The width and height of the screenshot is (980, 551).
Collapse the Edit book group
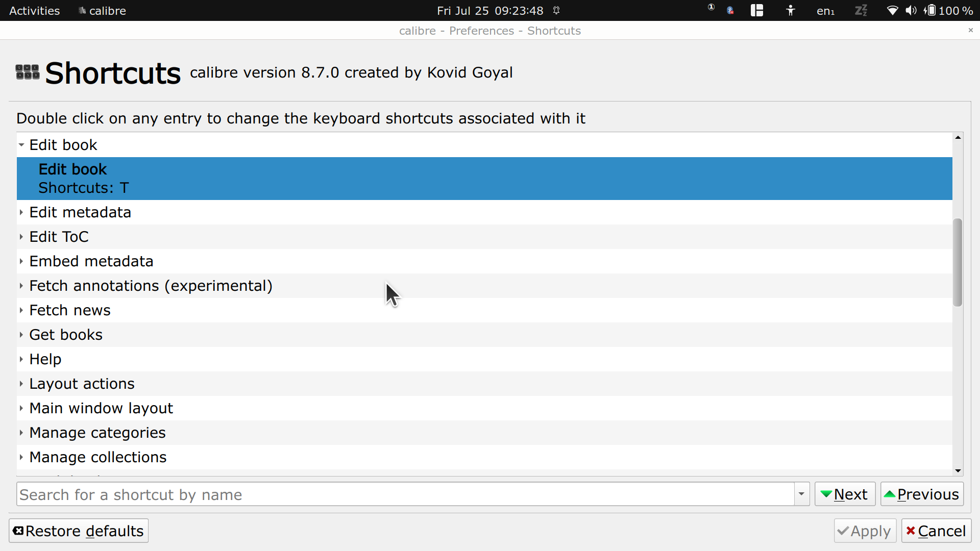[x=21, y=145]
